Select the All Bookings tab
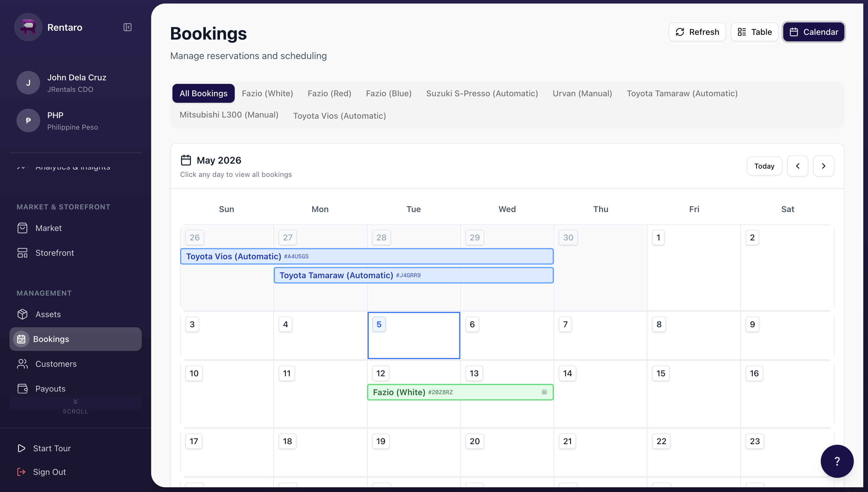 203,93
